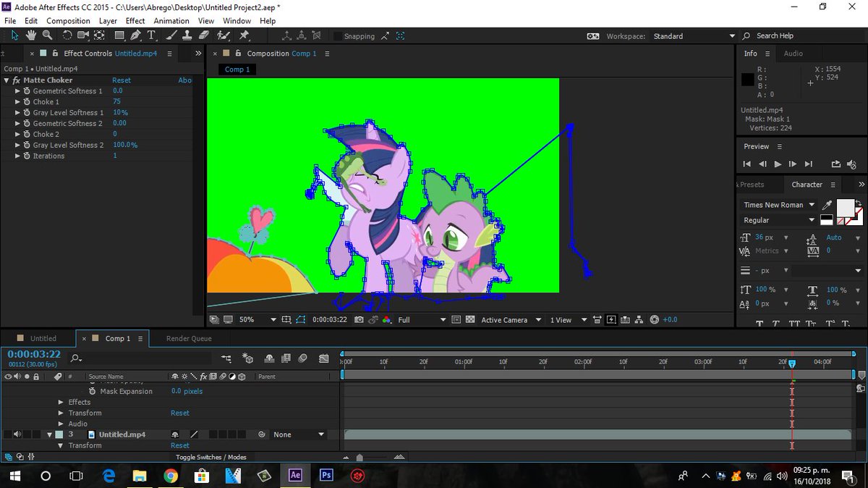Select the Clone Stamp tool
The height and width of the screenshot is (488, 868).
(x=187, y=35)
